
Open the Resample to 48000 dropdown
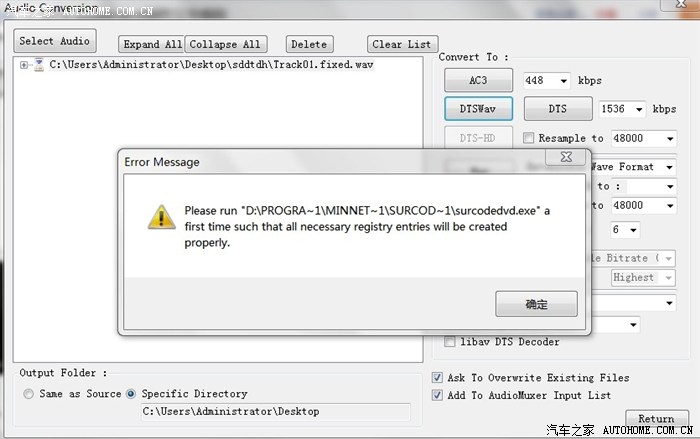(x=643, y=138)
